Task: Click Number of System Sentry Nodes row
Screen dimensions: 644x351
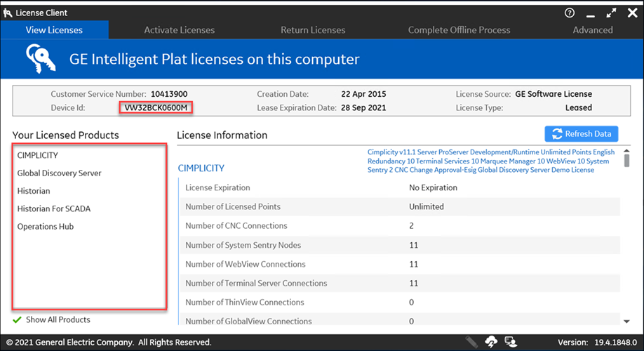Action: (400, 245)
